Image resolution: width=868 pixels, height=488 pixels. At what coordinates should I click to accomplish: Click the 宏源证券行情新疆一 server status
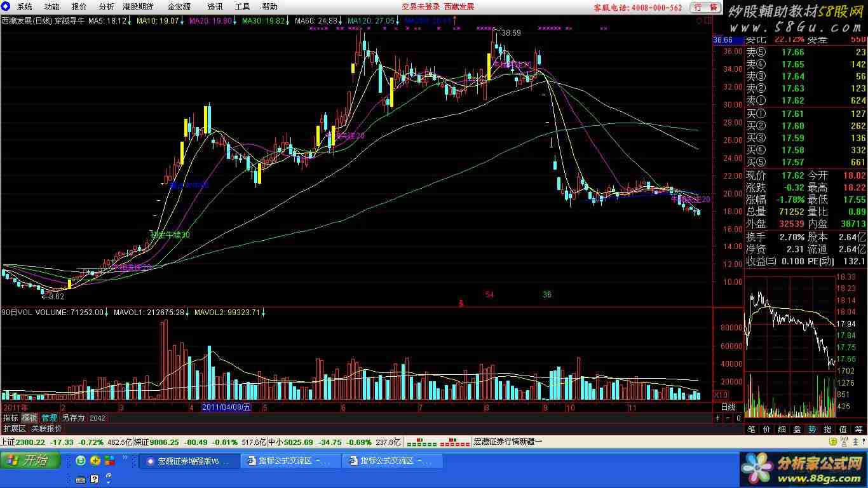click(x=508, y=442)
